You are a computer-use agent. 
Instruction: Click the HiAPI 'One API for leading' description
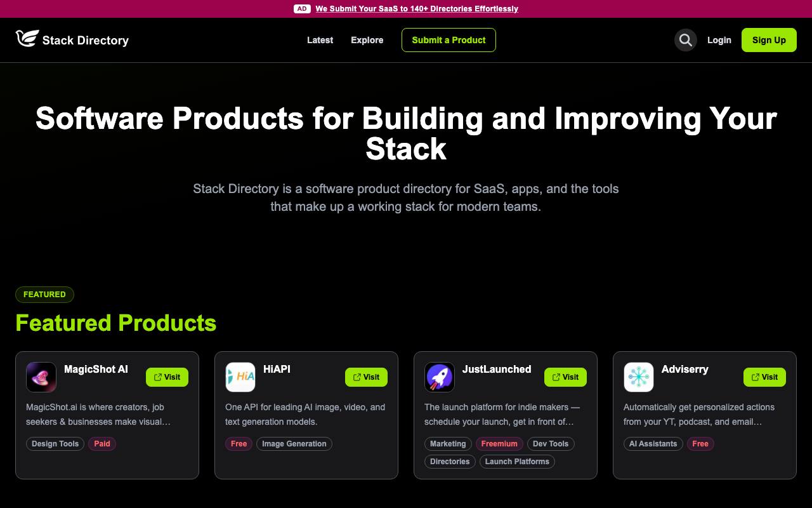point(305,414)
